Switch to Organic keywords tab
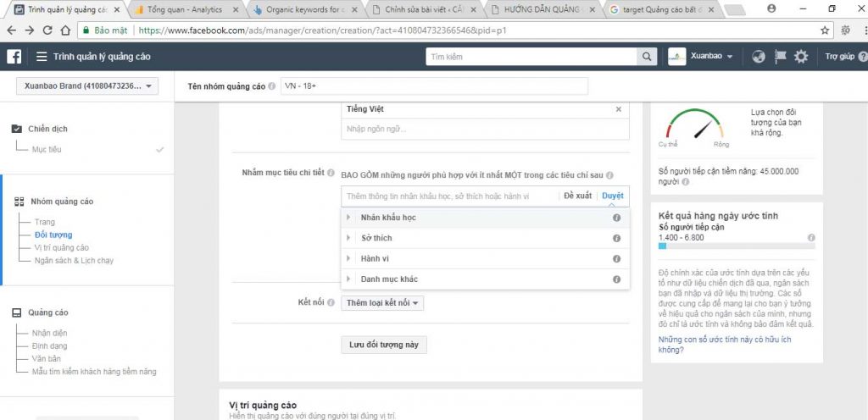The height and width of the screenshot is (420, 868). click(x=305, y=9)
